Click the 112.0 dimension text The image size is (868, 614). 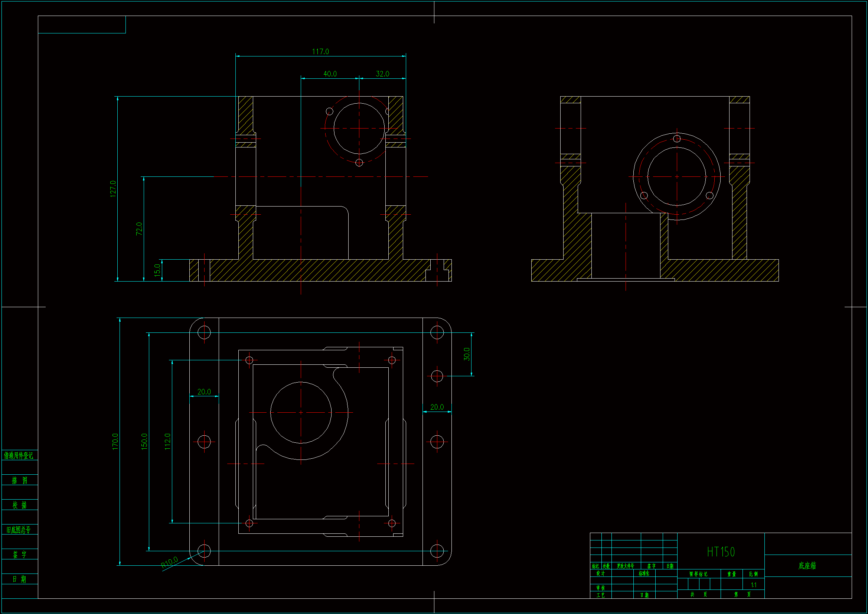(167, 442)
